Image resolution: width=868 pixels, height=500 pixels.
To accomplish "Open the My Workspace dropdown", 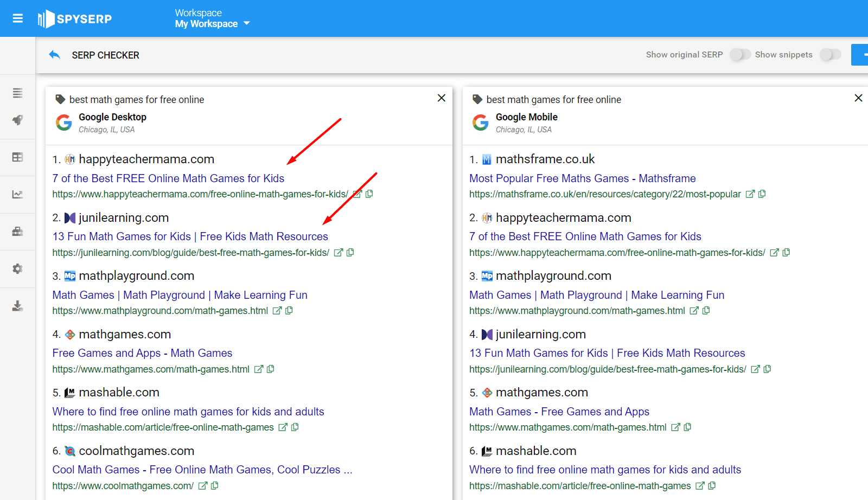I will pyautogui.click(x=212, y=24).
